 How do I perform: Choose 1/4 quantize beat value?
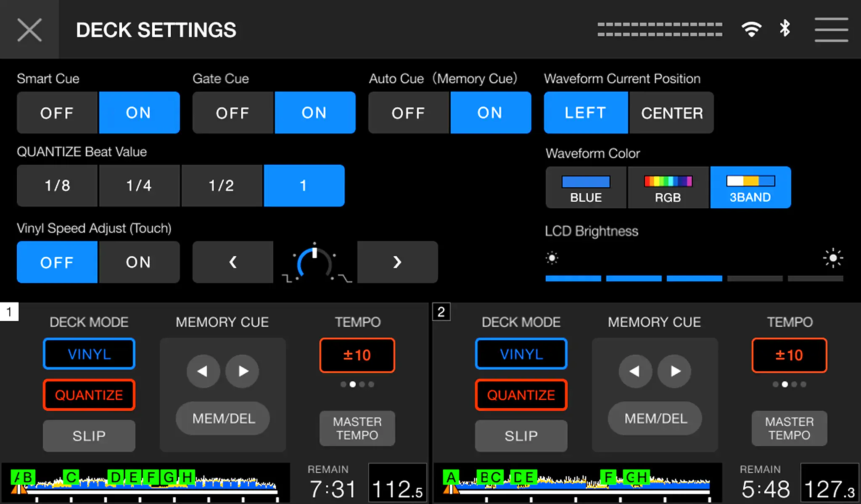(x=139, y=186)
